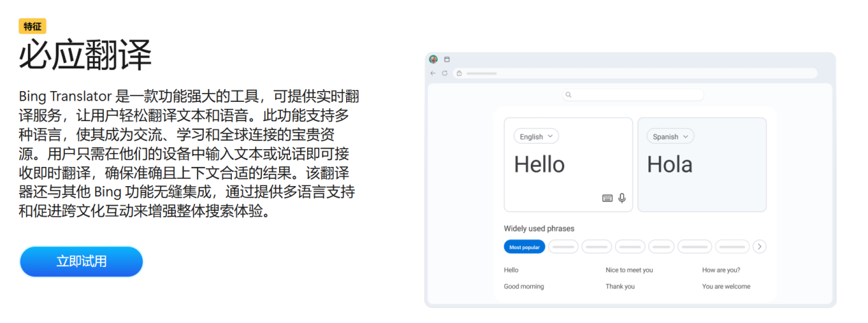This screenshot has width=868, height=323.
Task: Select the phrase "How are you?"
Action: point(722,270)
